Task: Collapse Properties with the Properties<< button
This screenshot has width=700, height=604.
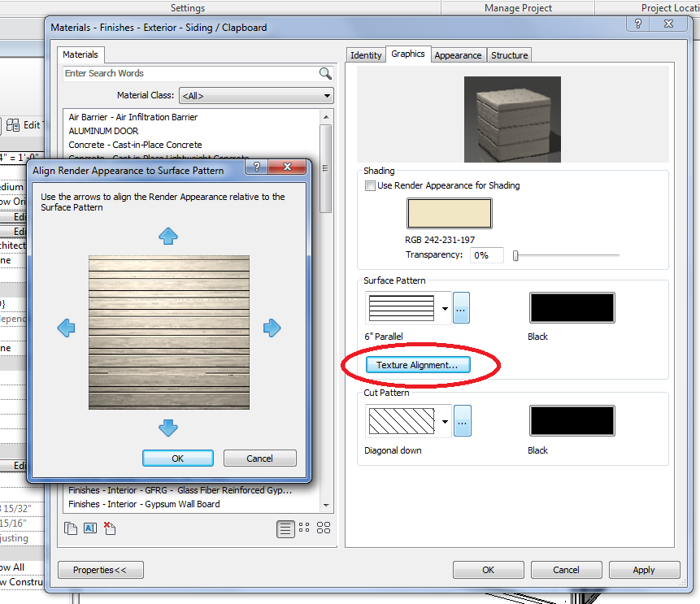Action: point(101,570)
